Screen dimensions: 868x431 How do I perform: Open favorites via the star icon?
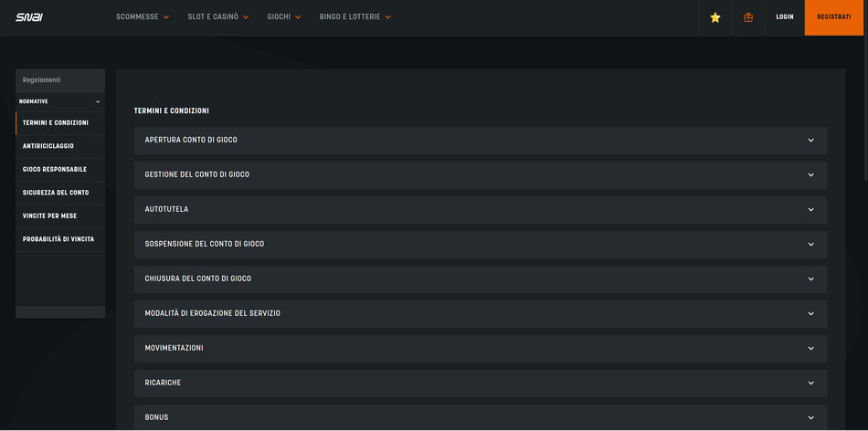(715, 17)
